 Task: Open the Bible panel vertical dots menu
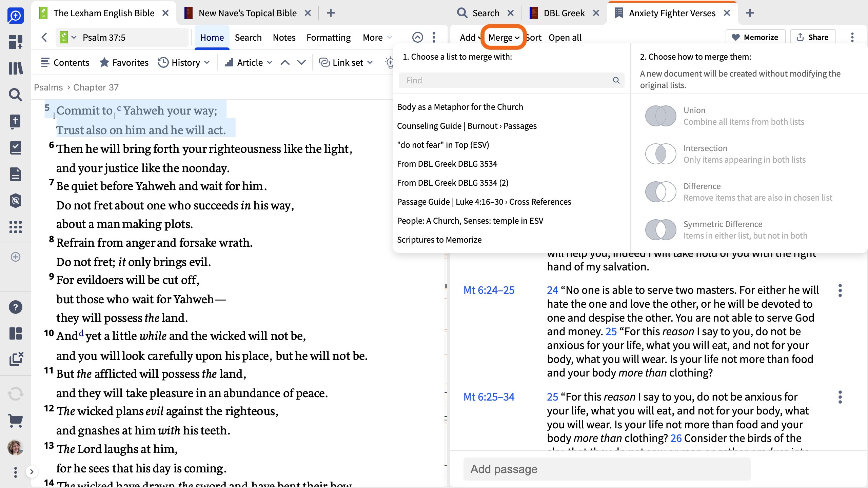click(434, 37)
